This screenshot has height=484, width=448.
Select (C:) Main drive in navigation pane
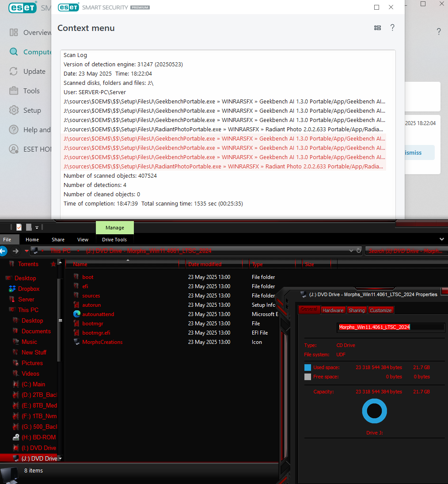point(33,384)
